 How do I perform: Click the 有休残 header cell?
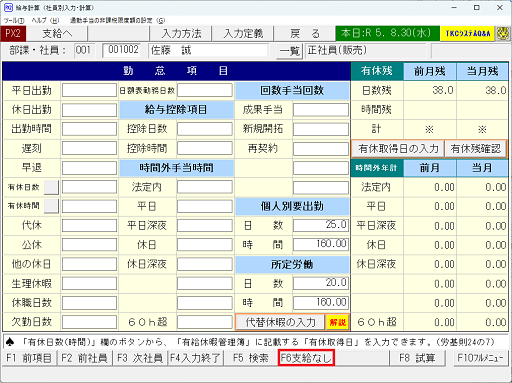point(377,71)
